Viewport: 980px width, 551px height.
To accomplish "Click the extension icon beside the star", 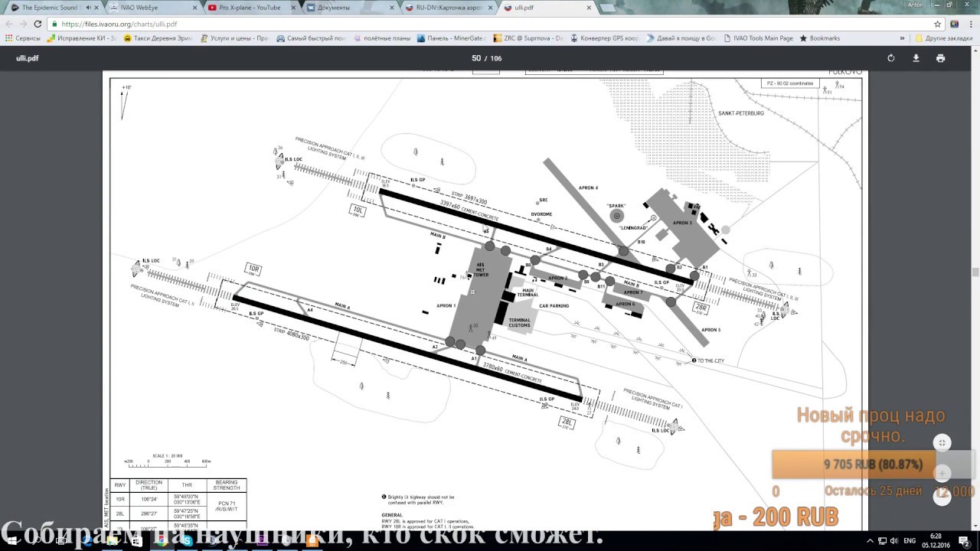I will click(x=954, y=24).
